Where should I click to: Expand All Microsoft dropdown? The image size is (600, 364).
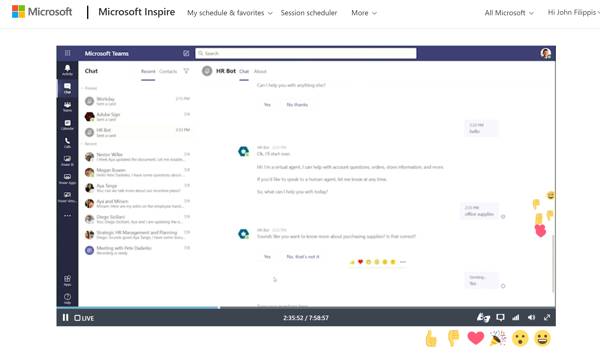click(x=509, y=13)
